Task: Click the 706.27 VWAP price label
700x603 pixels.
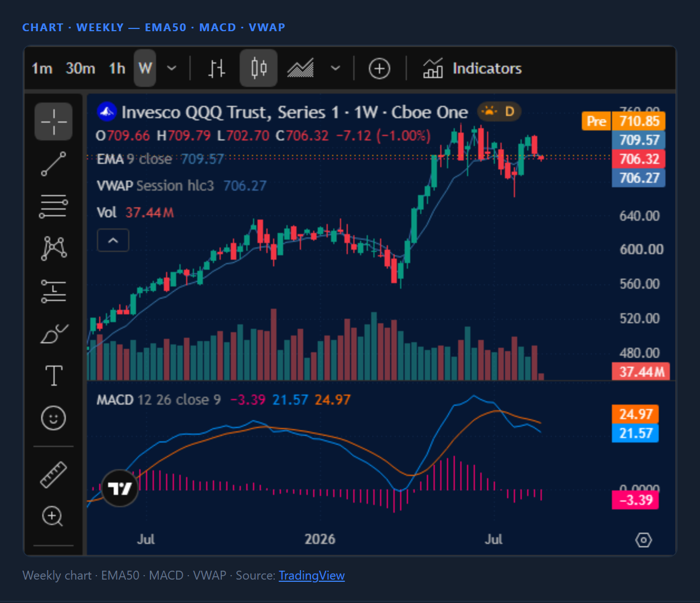Action: (x=639, y=178)
